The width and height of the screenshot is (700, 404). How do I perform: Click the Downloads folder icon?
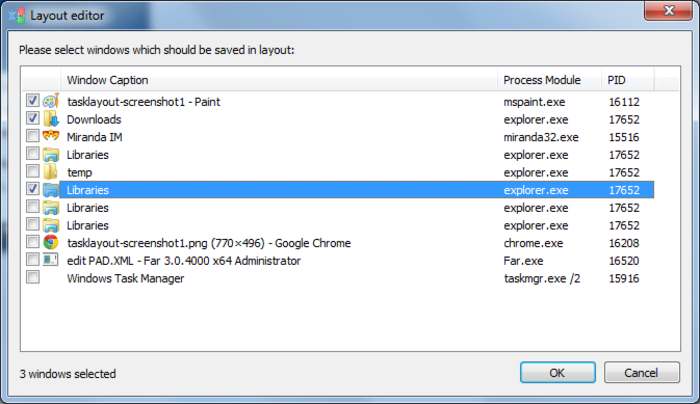tap(51, 119)
